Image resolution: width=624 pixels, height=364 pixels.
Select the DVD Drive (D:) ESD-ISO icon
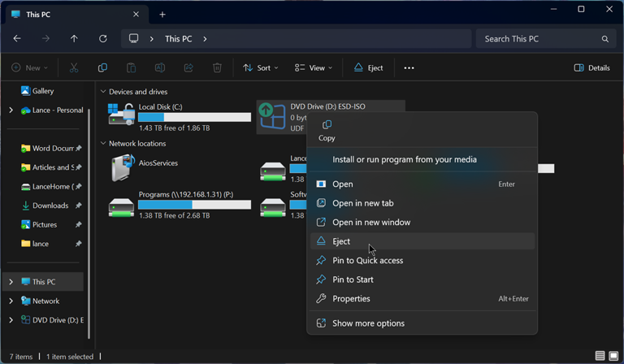pos(273,116)
